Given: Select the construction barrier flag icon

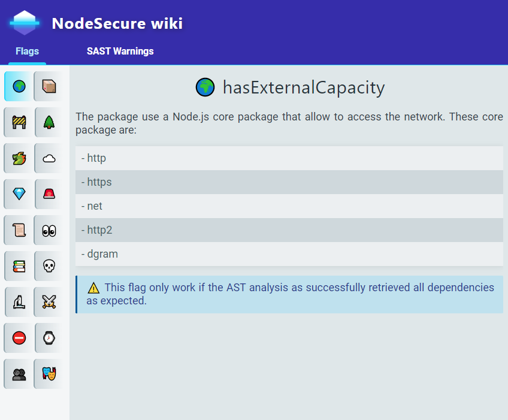Looking at the screenshot, I should click(19, 122).
